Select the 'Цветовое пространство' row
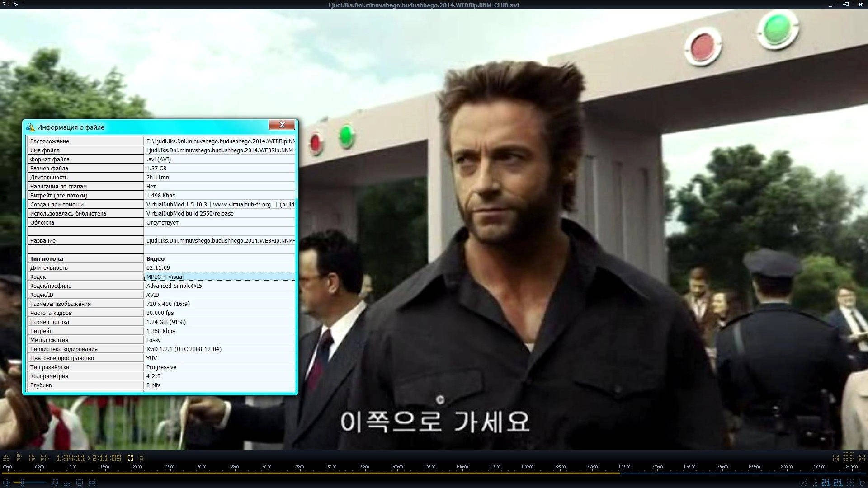 coord(161,358)
